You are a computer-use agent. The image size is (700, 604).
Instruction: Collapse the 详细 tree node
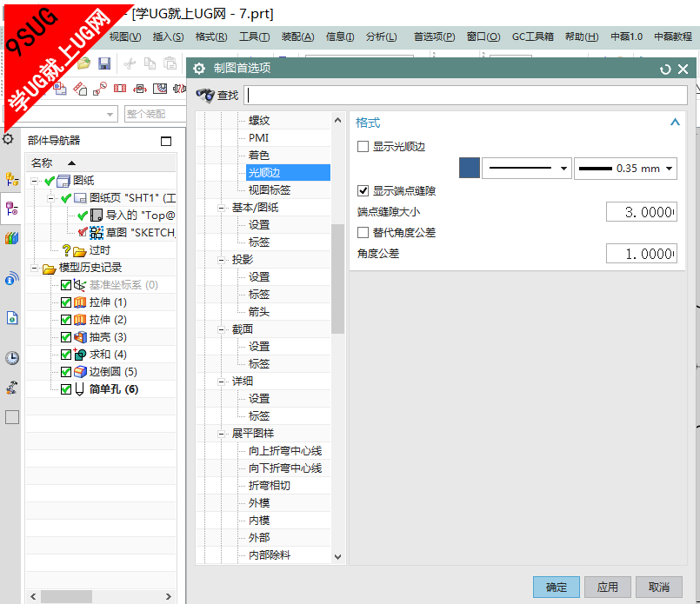tap(221, 382)
